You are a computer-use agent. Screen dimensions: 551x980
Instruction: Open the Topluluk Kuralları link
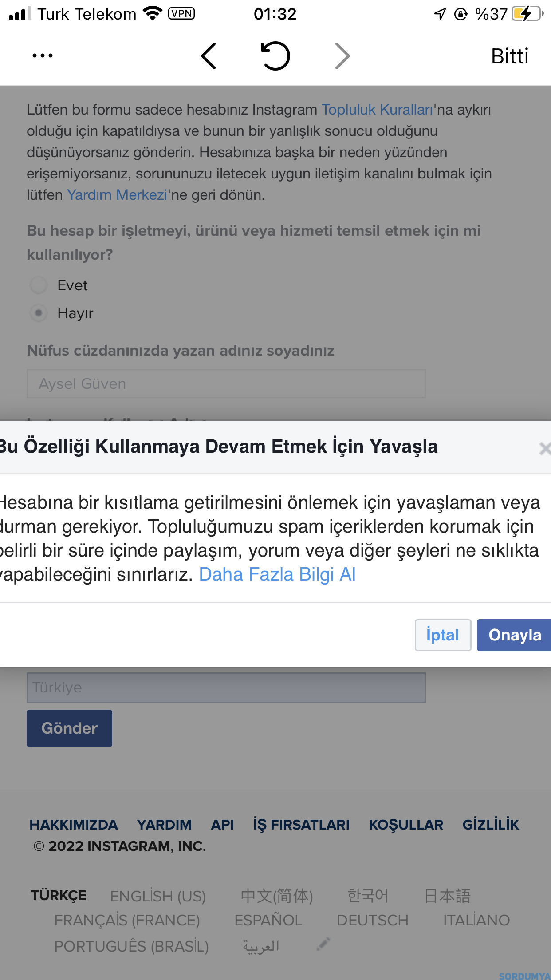click(377, 110)
